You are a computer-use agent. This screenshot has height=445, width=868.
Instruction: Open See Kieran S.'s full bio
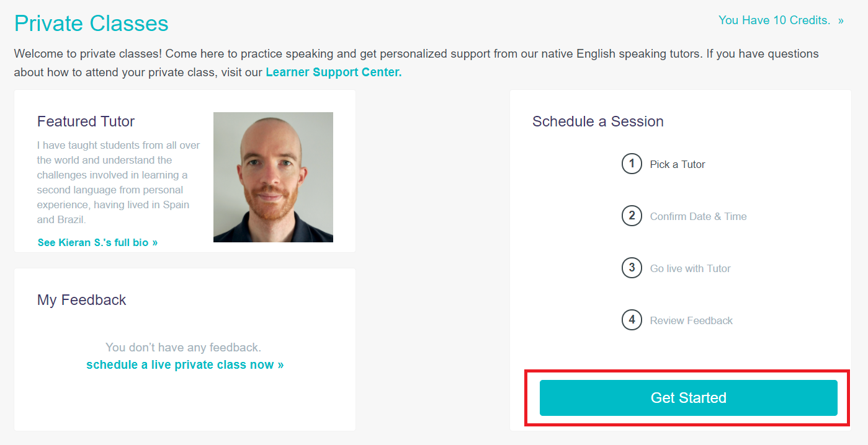pyautogui.click(x=97, y=242)
